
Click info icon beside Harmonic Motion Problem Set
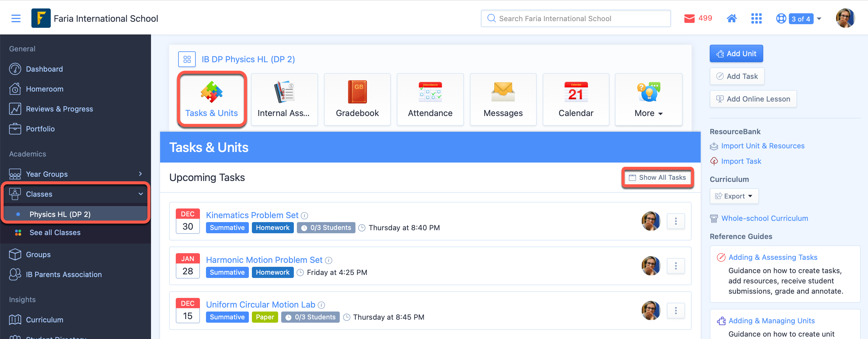329,260
